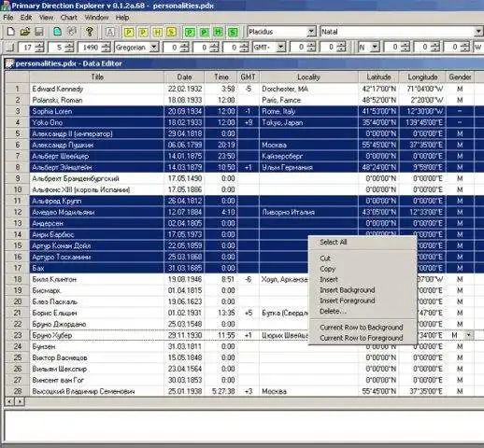Viewport: 484px width, 448px height.
Task: Sort by the Title column header
Action: point(97,77)
